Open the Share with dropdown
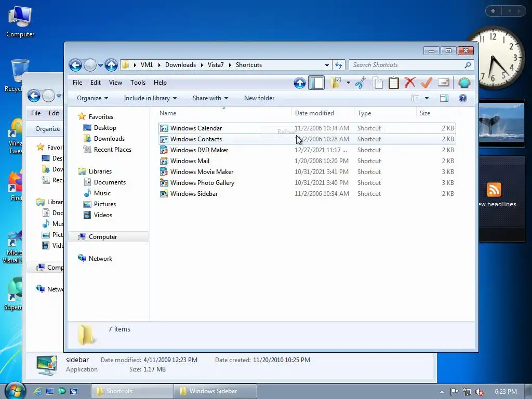Screen dimensions: 532x399 tap(210, 98)
